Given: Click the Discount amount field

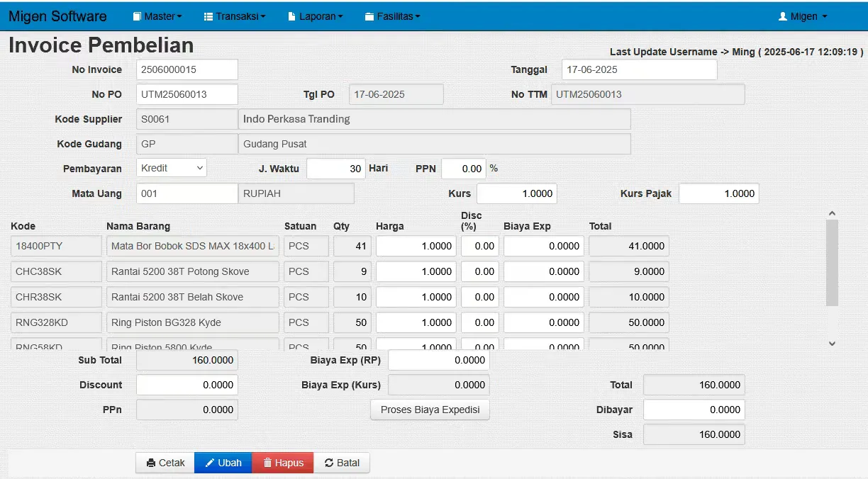Looking at the screenshot, I should tap(187, 385).
